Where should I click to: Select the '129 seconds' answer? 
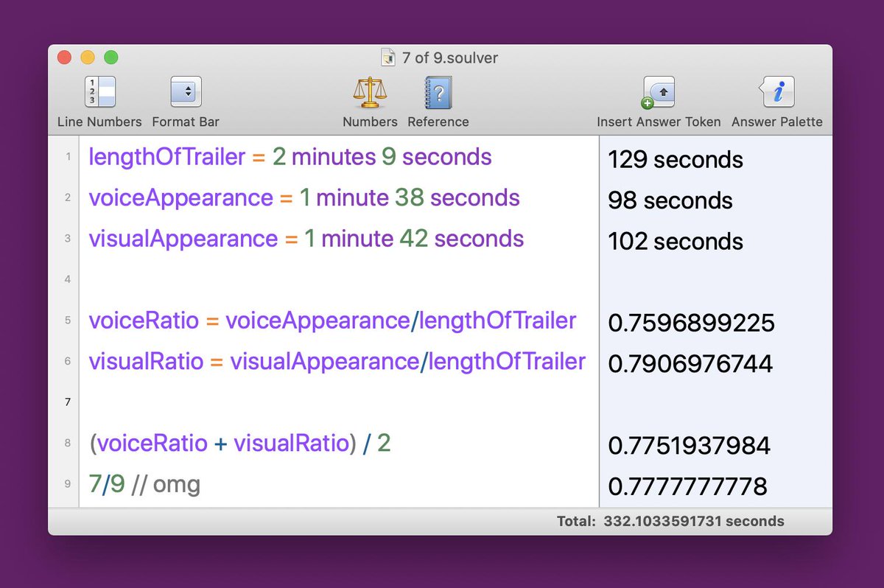(676, 160)
